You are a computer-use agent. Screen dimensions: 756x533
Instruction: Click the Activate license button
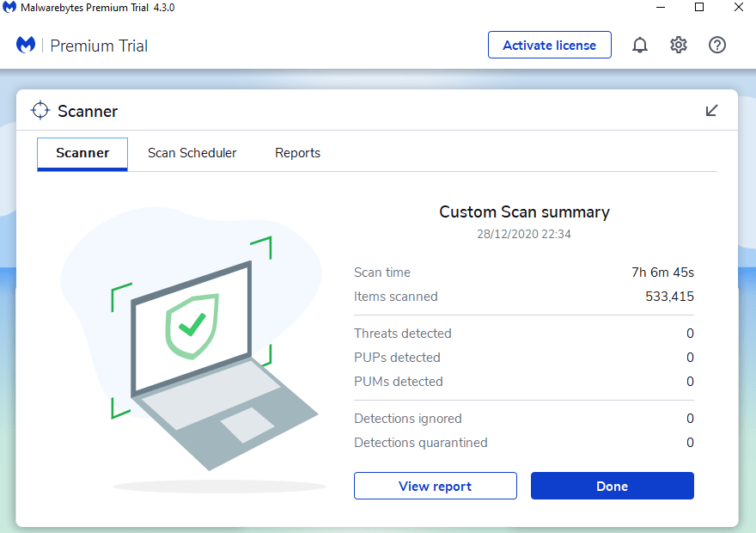[550, 45]
